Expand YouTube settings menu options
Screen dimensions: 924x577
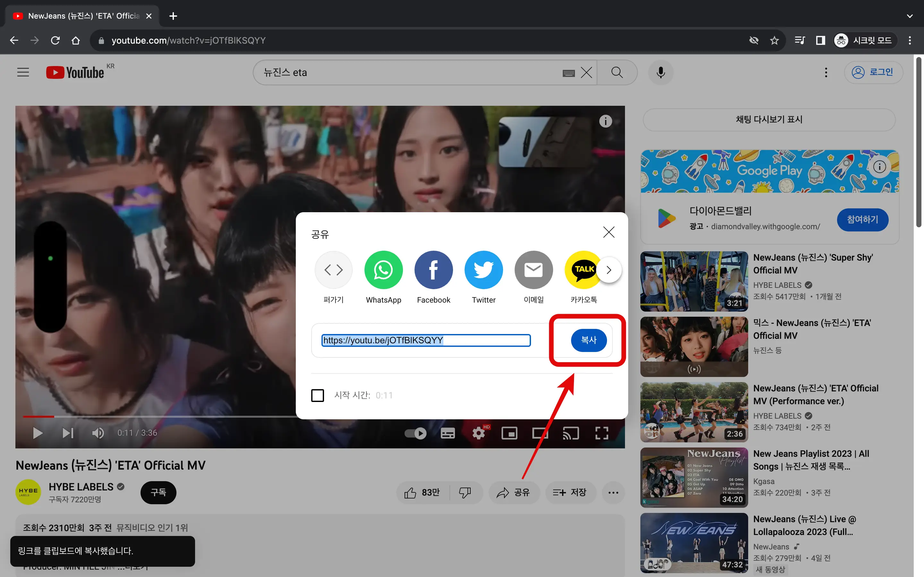[x=826, y=72]
